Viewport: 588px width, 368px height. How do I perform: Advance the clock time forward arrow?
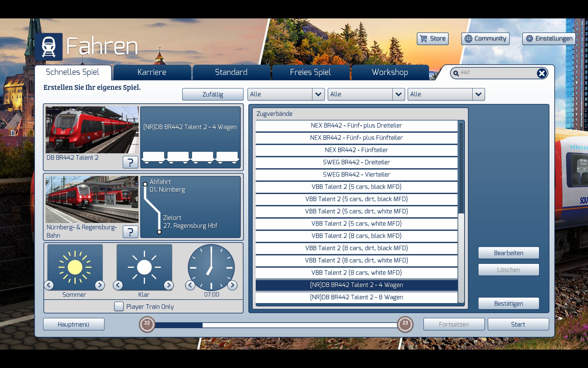(232, 285)
